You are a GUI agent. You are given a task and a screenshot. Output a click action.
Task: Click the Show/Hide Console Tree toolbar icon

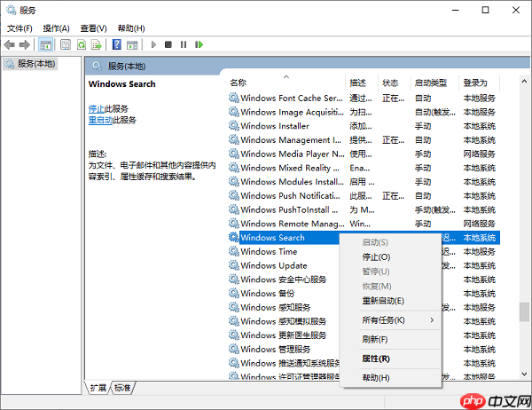coord(46,44)
